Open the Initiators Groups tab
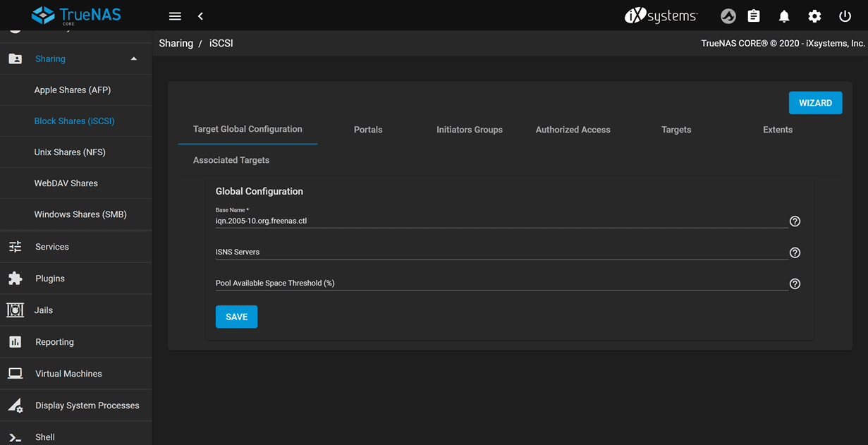 point(470,130)
